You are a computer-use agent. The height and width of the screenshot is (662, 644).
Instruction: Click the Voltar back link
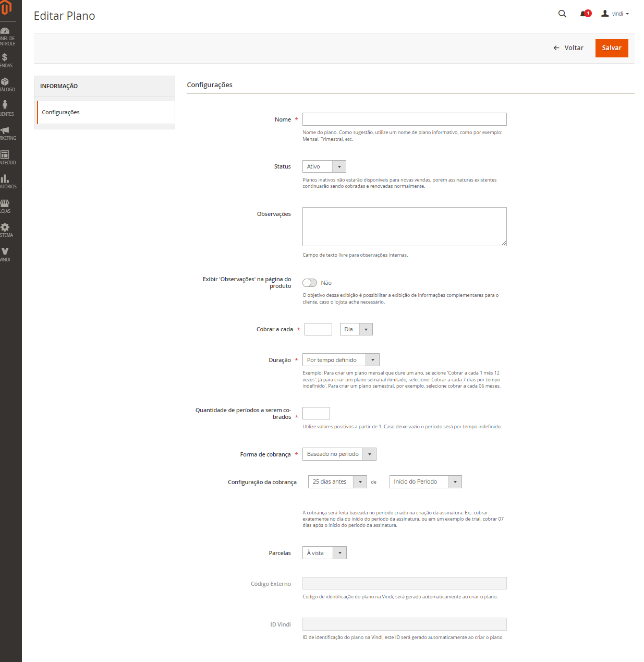click(x=568, y=48)
